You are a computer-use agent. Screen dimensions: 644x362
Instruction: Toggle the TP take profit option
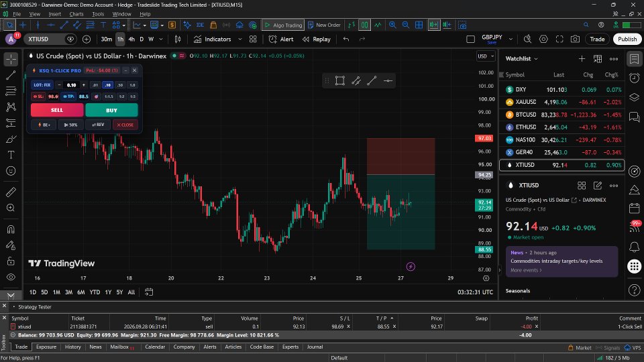(x=68, y=97)
